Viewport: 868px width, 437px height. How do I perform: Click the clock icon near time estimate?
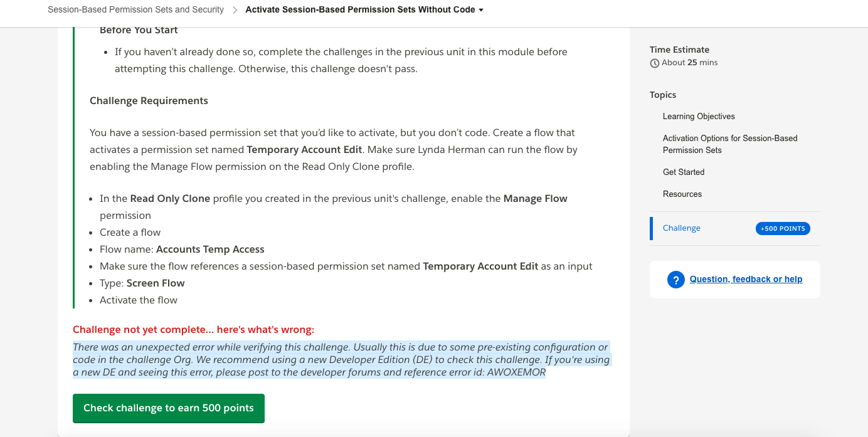pos(655,63)
